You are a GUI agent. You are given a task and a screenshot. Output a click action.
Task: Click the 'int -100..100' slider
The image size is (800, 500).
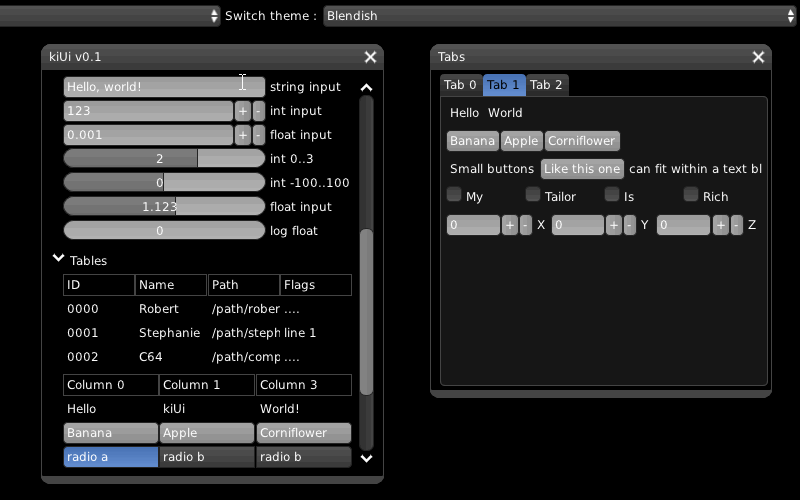point(164,183)
